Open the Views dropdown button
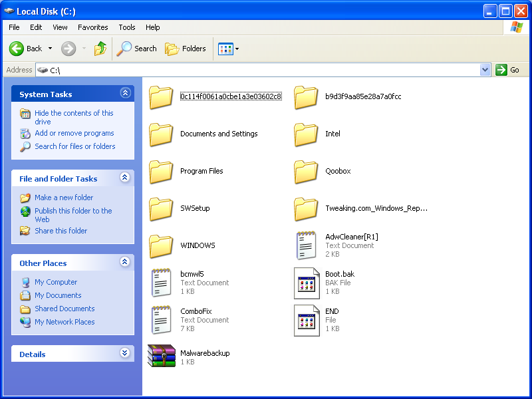This screenshot has width=532, height=399. tap(229, 49)
